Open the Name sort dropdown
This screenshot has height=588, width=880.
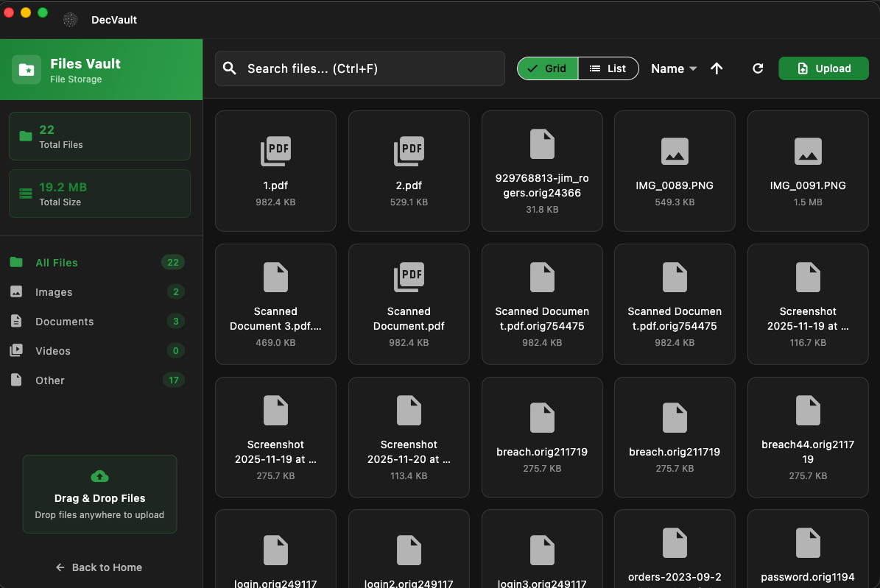point(672,68)
